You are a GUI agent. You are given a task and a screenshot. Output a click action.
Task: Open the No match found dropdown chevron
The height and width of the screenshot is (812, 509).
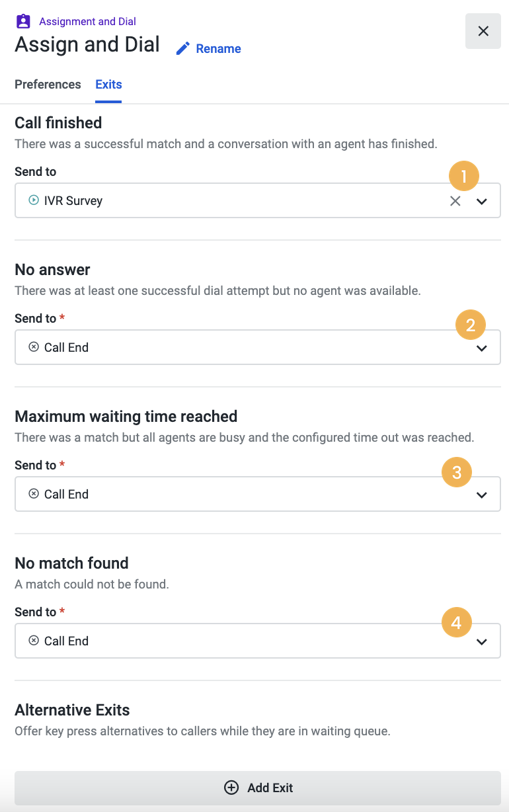pos(482,641)
